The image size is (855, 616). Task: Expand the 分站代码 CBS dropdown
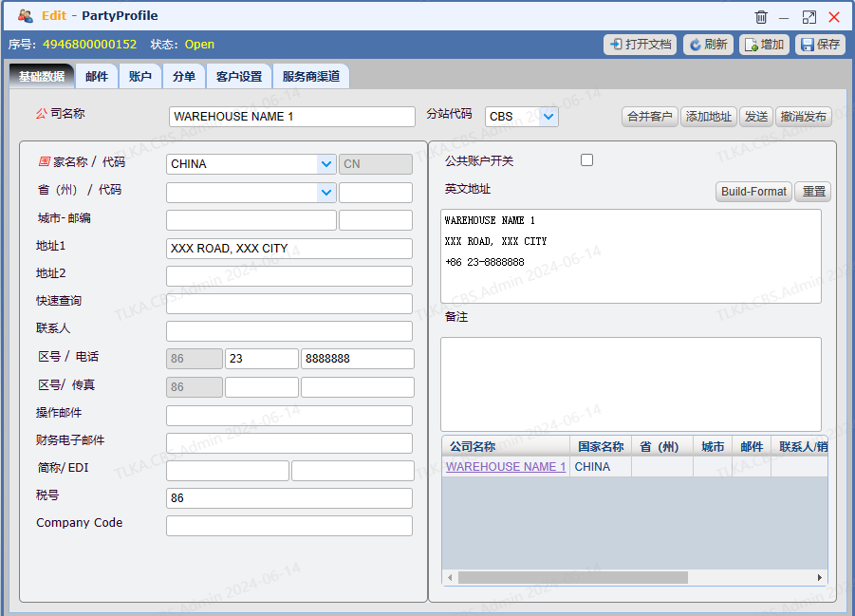coord(548,117)
